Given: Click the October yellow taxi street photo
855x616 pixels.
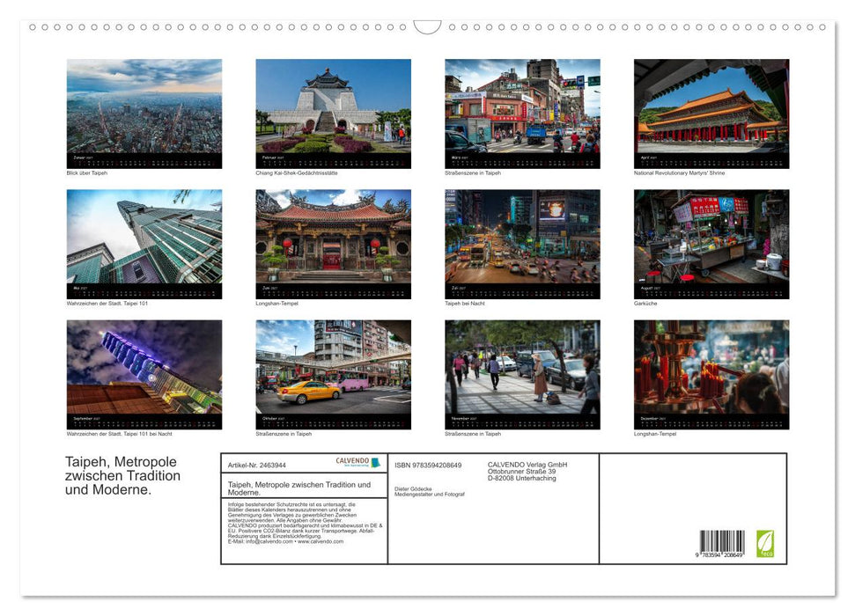Looking at the screenshot, I should point(333,367).
